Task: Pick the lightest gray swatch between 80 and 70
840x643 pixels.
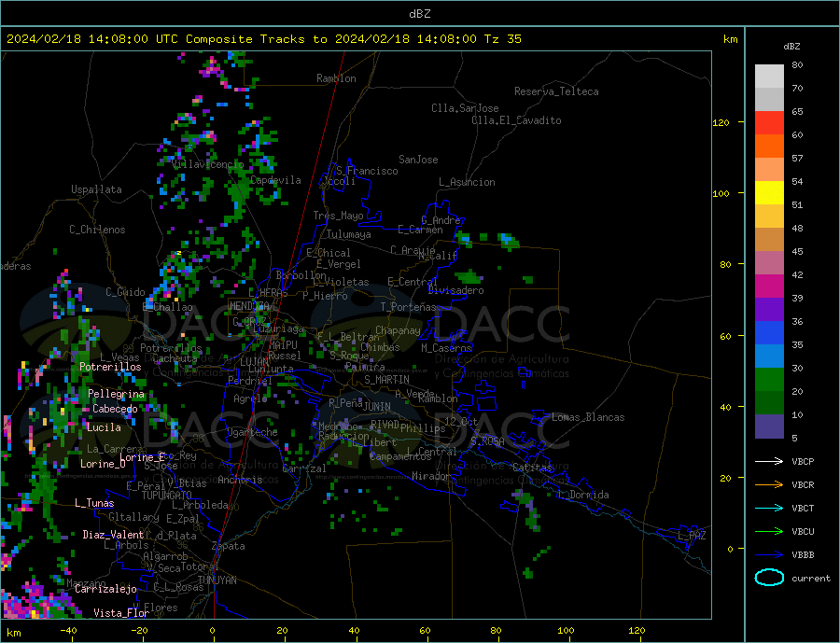Action: click(769, 77)
